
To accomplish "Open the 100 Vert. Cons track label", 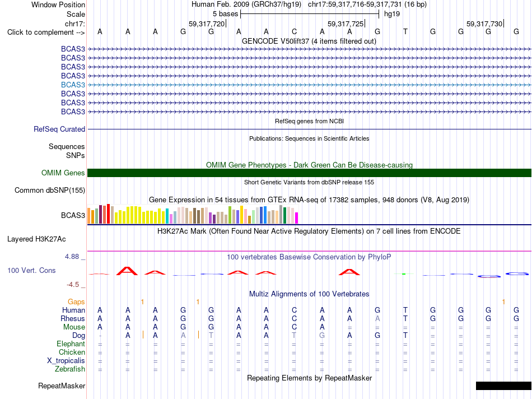I will coord(31,270).
